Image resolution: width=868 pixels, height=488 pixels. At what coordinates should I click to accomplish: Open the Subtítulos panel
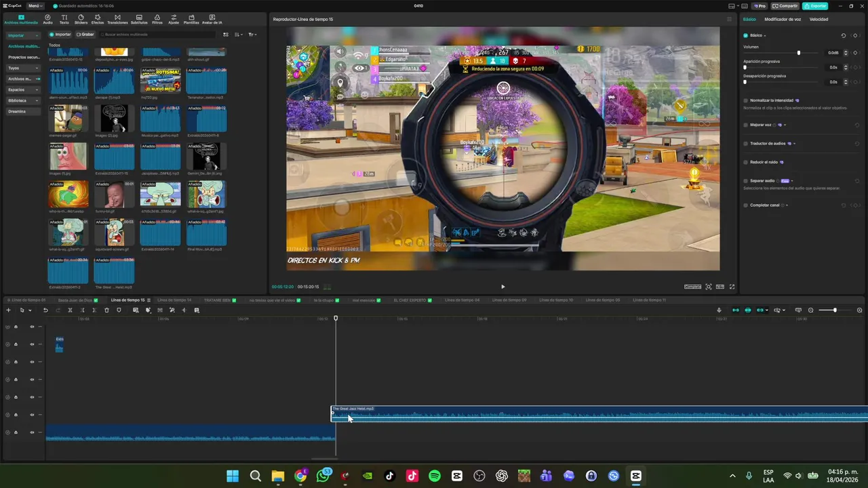click(139, 18)
